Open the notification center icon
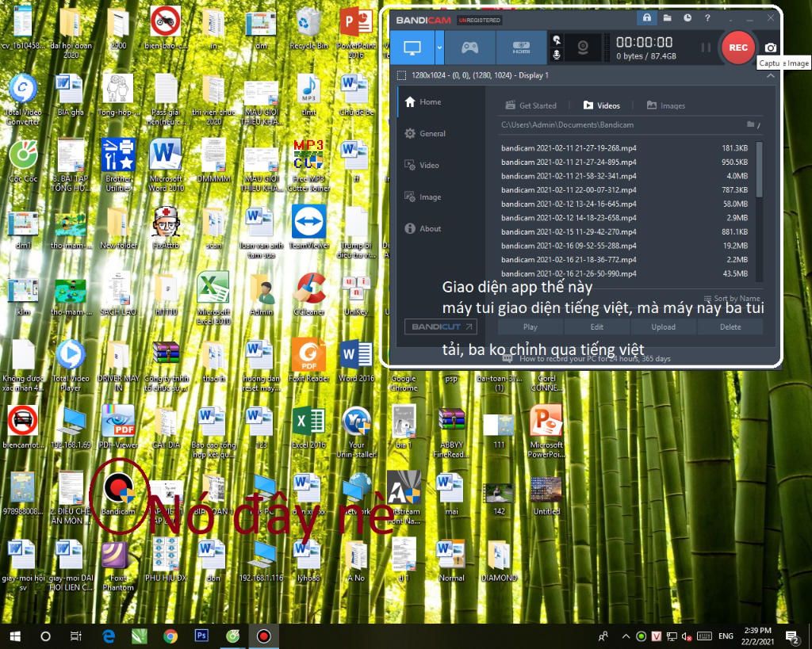This screenshot has width=812, height=649. 792,636
